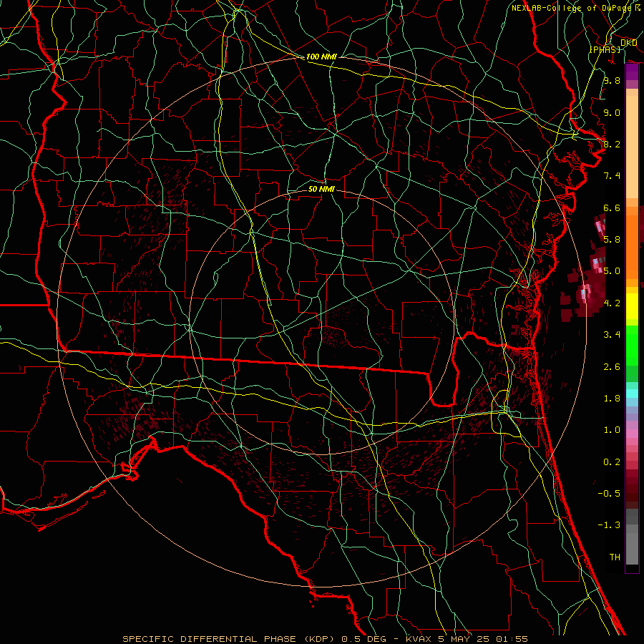The width and height of the screenshot is (644, 644).
Task: Click the -0.5 legend value
Action: (x=609, y=494)
